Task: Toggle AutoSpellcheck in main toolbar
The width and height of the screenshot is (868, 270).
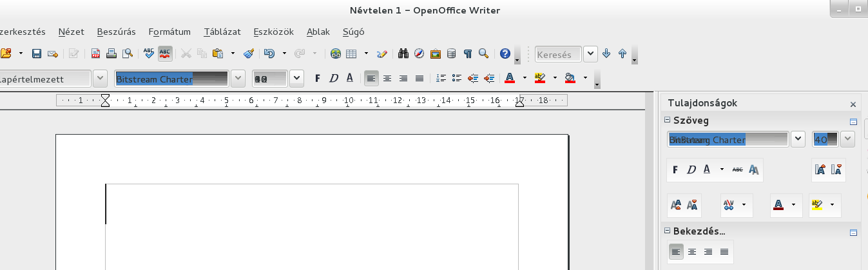Action: 165,54
